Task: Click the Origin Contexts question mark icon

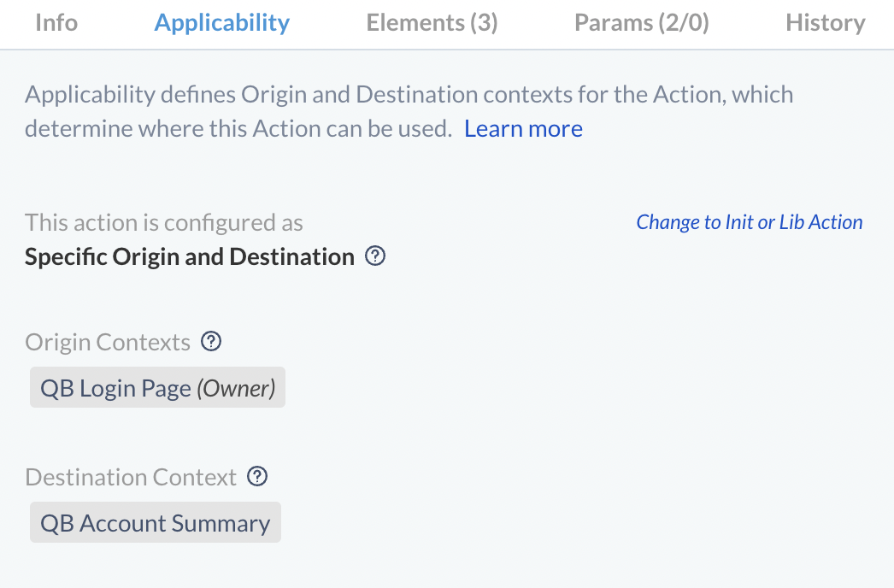Action: 211,341
